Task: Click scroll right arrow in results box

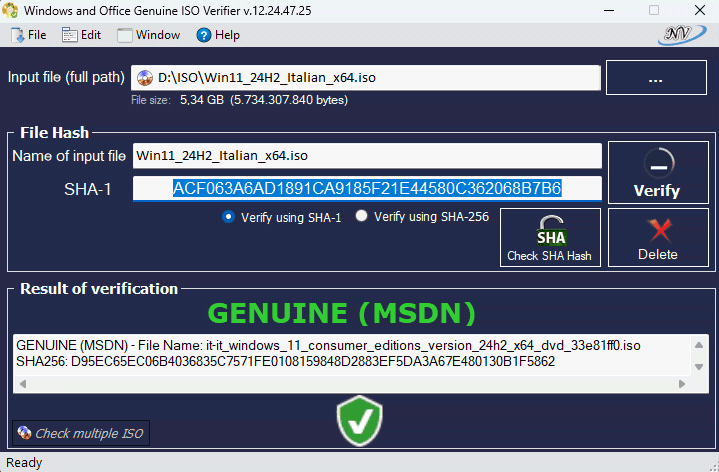Action: point(682,384)
